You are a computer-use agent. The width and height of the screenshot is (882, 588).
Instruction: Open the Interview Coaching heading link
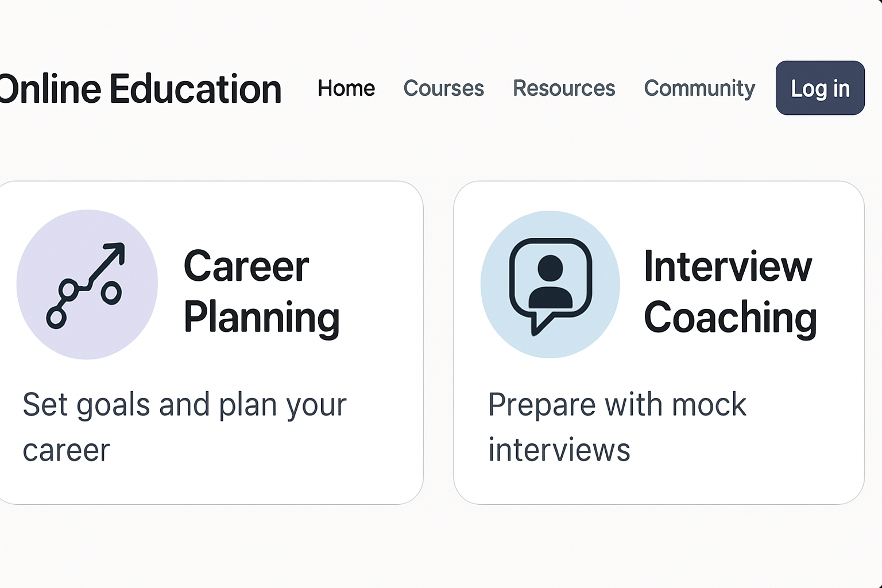pyautogui.click(x=729, y=292)
